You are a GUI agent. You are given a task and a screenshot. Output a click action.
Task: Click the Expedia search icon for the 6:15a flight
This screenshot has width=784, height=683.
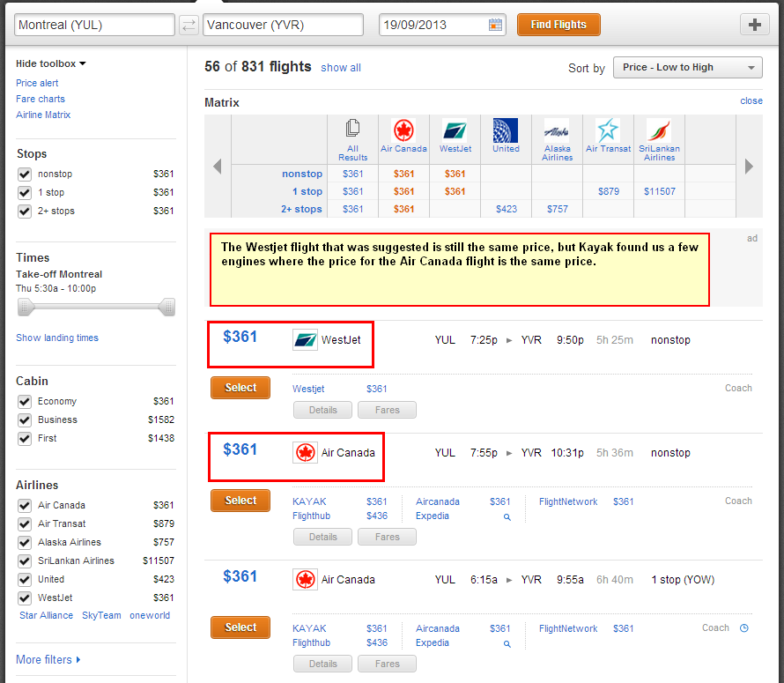point(507,644)
